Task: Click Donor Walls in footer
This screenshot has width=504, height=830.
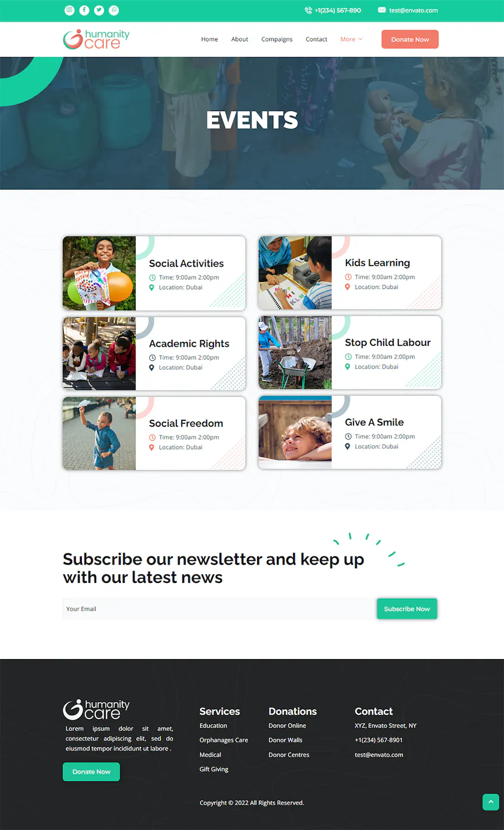Action: (285, 740)
